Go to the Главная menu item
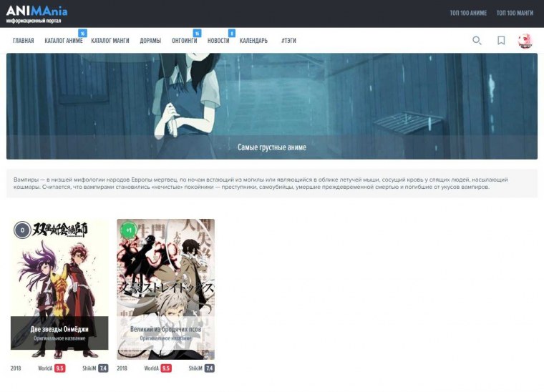The width and height of the screenshot is (544, 392). [x=23, y=41]
